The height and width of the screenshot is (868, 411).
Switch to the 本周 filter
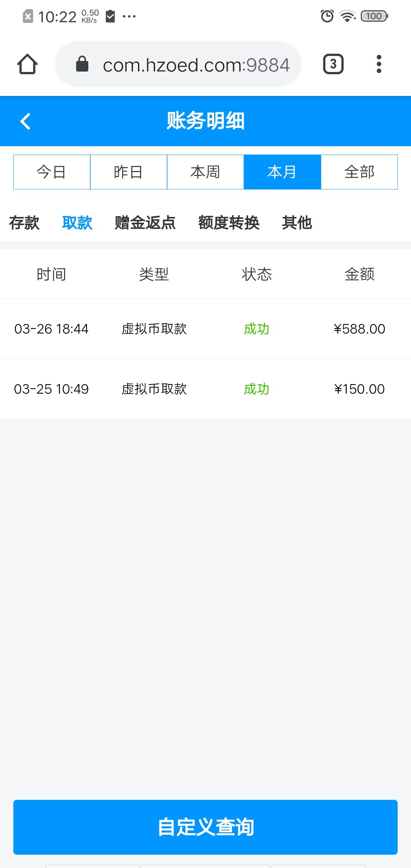[x=205, y=172]
